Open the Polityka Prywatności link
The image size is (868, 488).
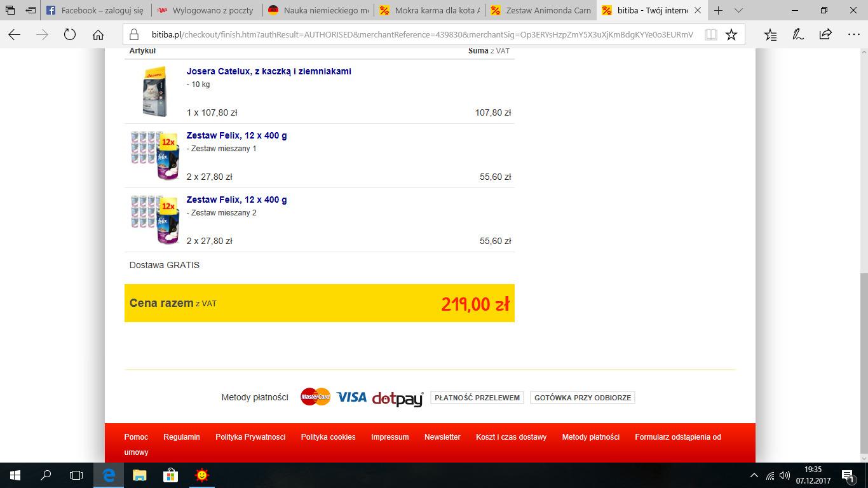(250, 437)
